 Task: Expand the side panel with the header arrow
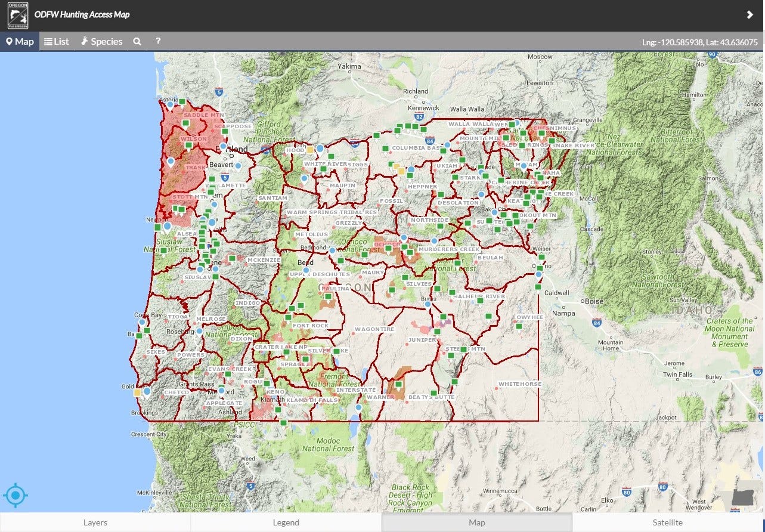pyautogui.click(x=750, y=15)
